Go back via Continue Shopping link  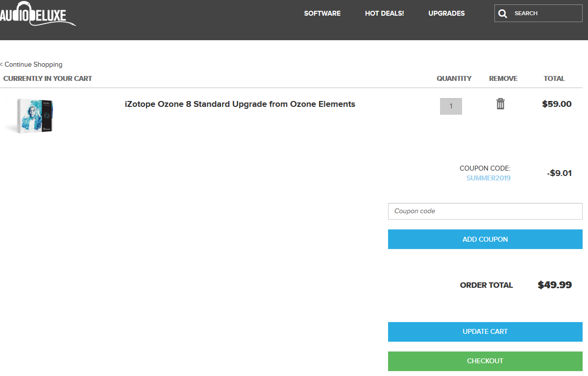[31, 64]
